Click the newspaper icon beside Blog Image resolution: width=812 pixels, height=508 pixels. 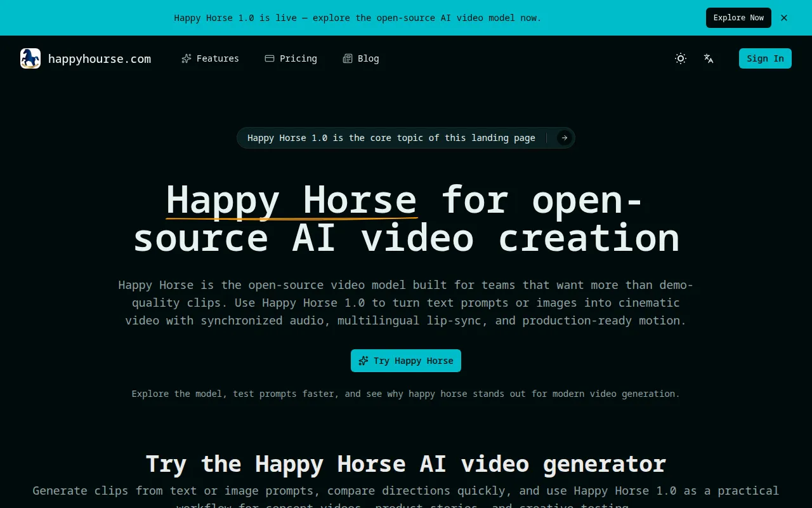tap(347, 58)
